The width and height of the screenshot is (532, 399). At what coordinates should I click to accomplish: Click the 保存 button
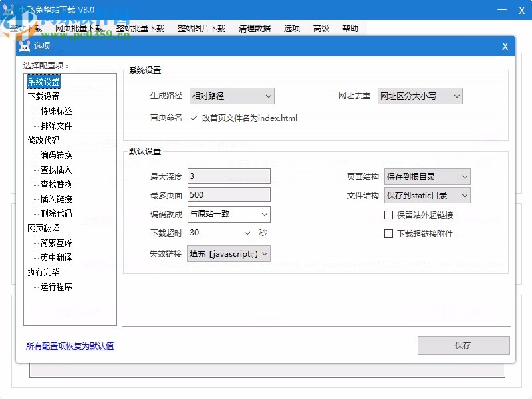pyautogui.click(x=464, y=346)
